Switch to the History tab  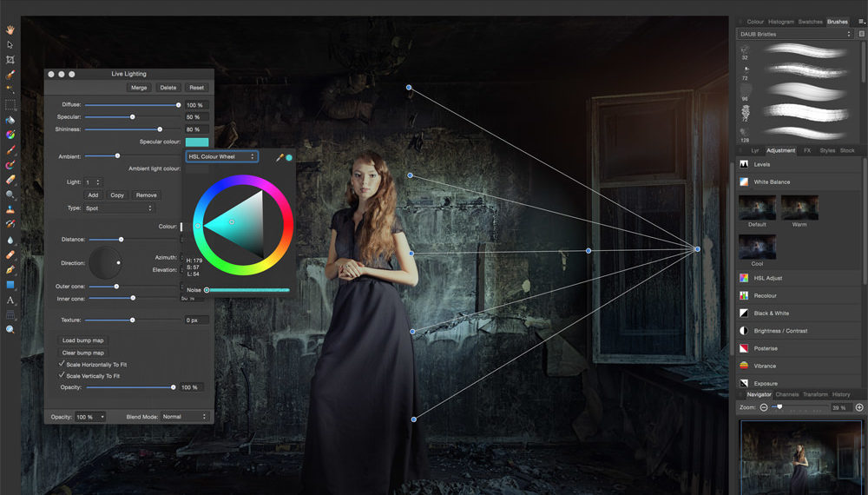[x=841, y=394]
